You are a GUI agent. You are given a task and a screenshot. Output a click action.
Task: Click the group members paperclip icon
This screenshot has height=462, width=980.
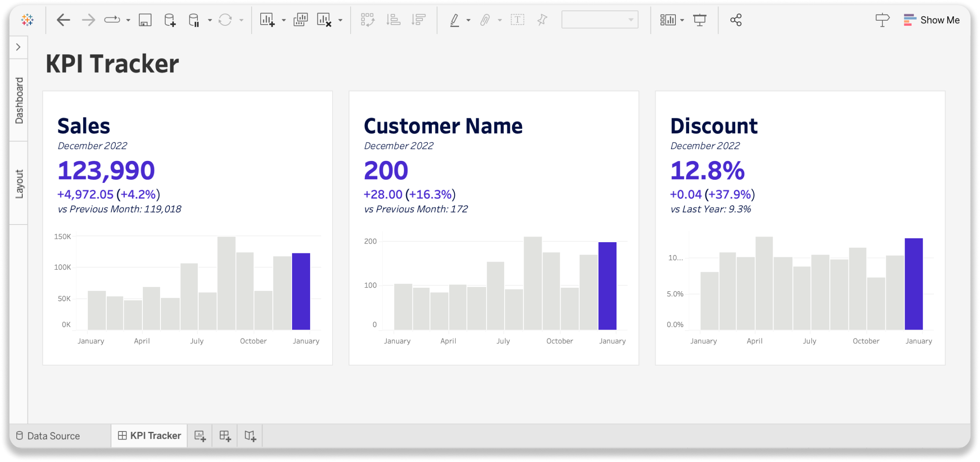click(485, 20)
